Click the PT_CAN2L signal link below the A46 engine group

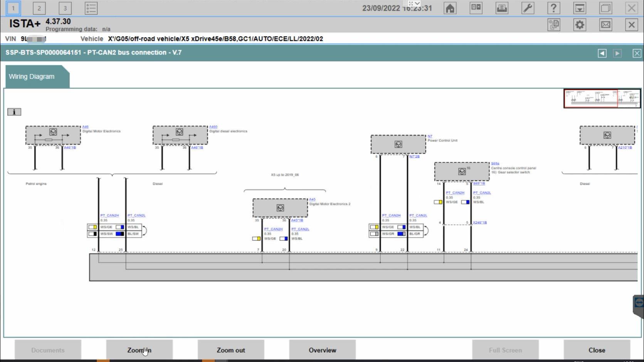[x=136, y=216]
